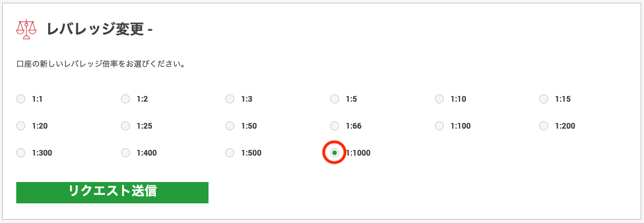The width and height of the screenshot is (644, 223).
Task: Click the 1:1000 label text
Action: click(358, 153)
